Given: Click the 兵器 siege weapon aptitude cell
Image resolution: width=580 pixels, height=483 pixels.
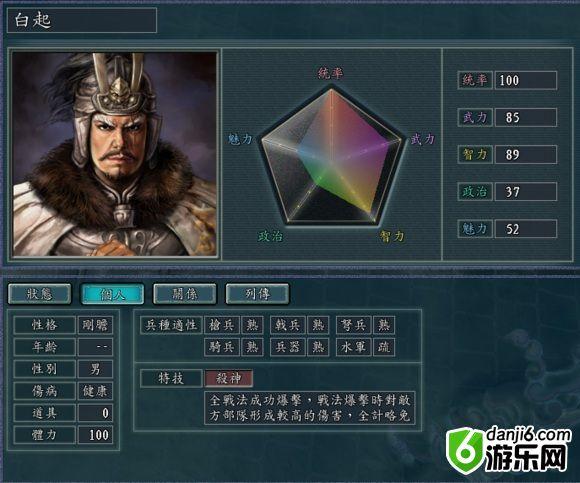Looking at the screenshot, I should pos(288,347).
